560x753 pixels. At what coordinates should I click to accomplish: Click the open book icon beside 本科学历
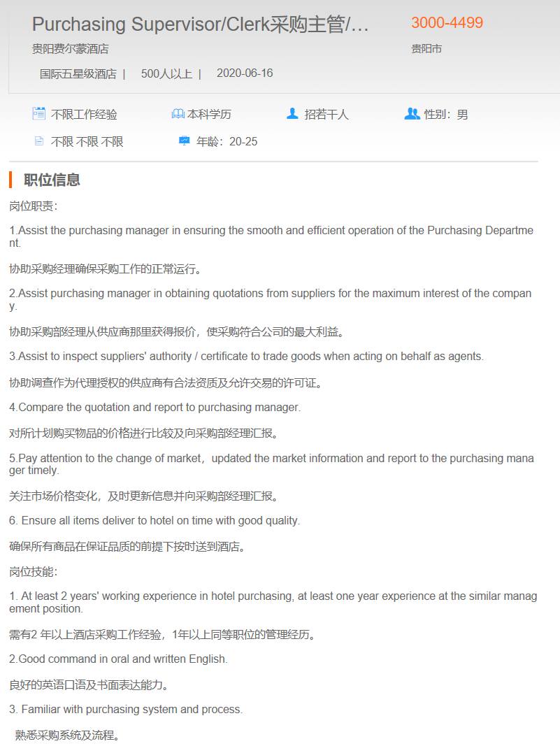[x=178, y=114]
